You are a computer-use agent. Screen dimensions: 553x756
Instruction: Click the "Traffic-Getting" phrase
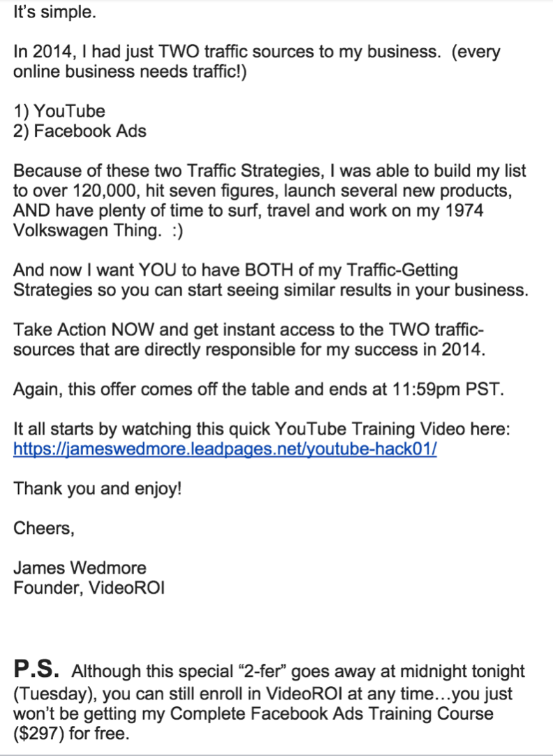pyautogui.click(x=402, y=270)
